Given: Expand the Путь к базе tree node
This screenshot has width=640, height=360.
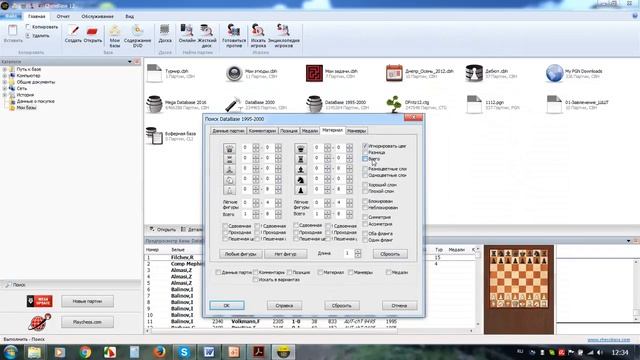Looking at the screenshot, I should 5,69.
